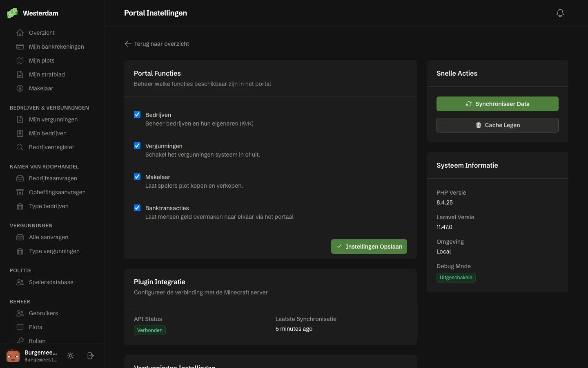Select Spelersdatabase in the sidebar
588x368 pixels.
click(x=52, y=282)
